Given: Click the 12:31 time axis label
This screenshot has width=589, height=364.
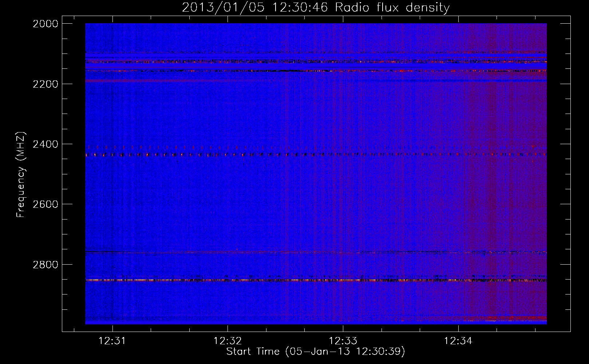Looking at the screenshot, I should tap(112, 341).
